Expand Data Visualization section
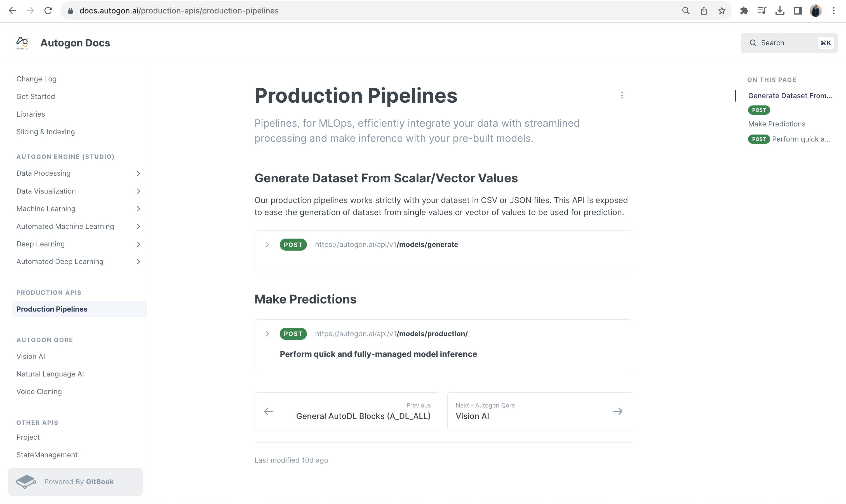 (138, 191)
